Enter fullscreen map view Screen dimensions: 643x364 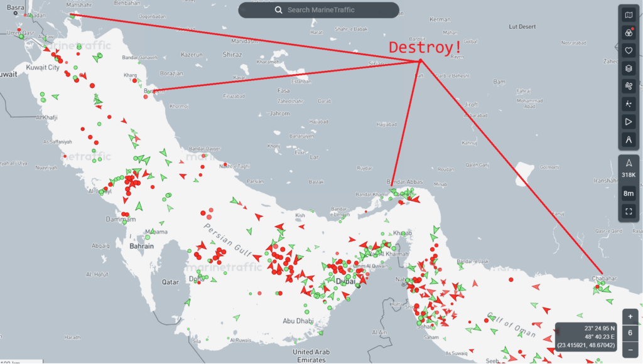[629, 212]
